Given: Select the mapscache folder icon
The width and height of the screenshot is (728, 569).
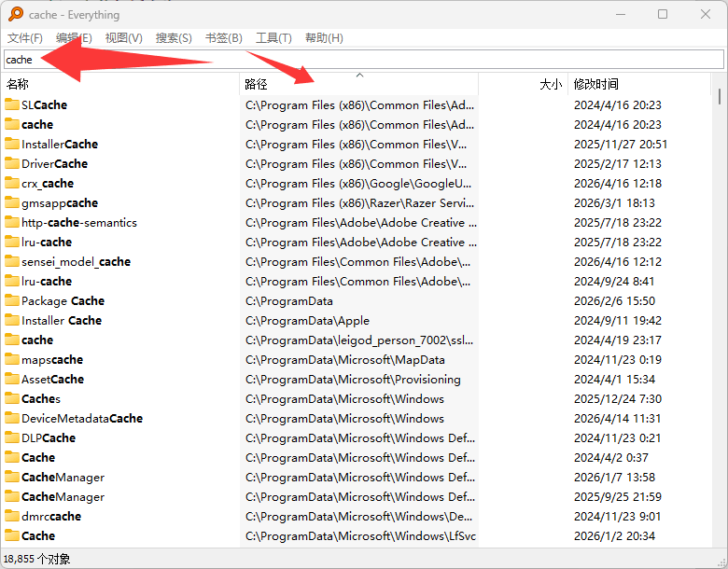Looking at the screenshot, I should (12, 359).
